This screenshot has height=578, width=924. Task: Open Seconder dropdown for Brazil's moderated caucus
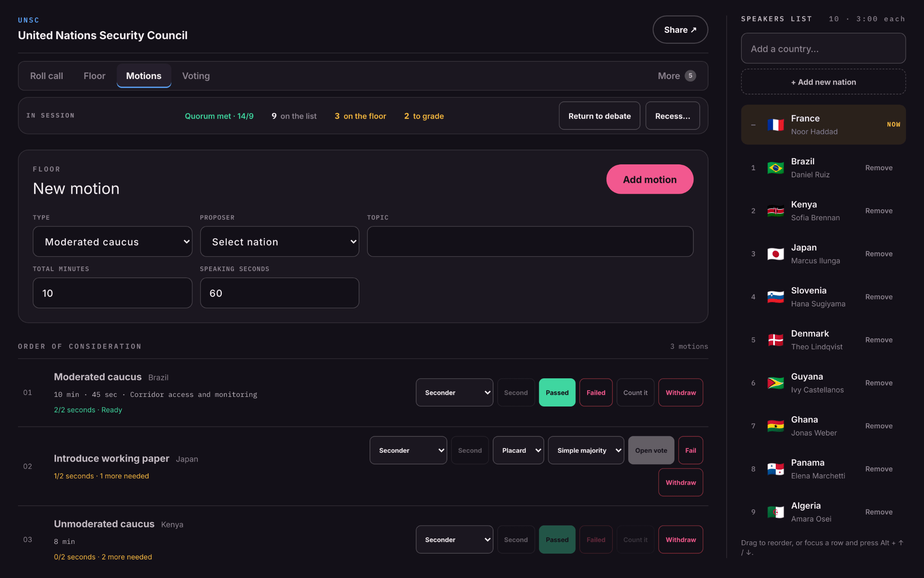click(454, 393)
